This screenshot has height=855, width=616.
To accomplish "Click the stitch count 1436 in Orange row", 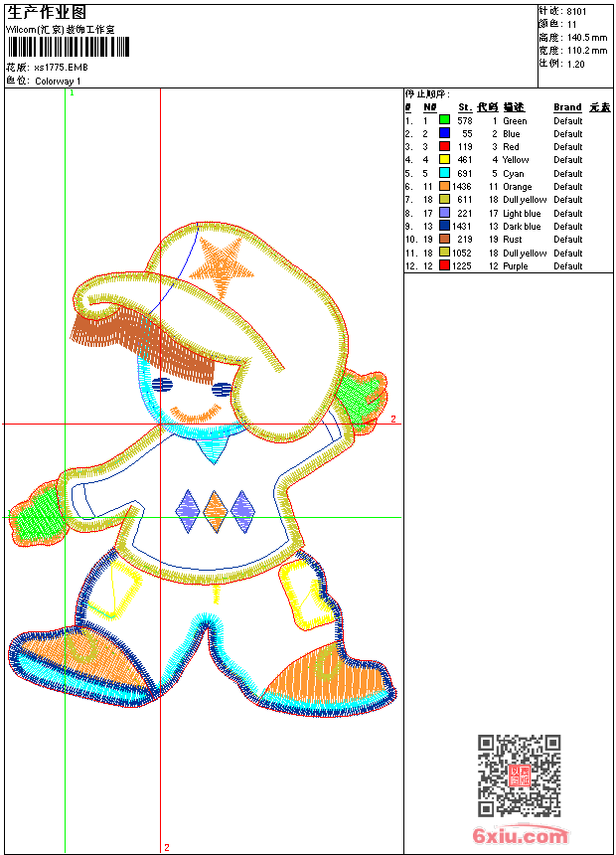I will (x=462, y=187).
